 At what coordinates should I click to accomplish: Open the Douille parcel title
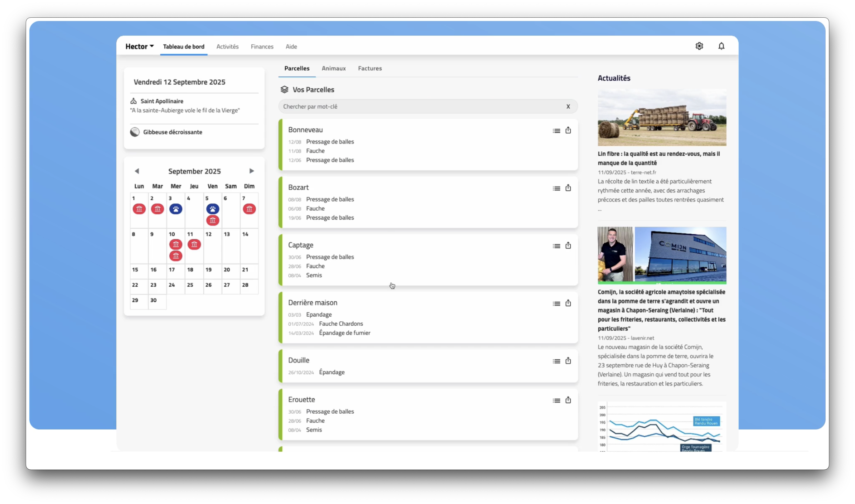point(299,361)
